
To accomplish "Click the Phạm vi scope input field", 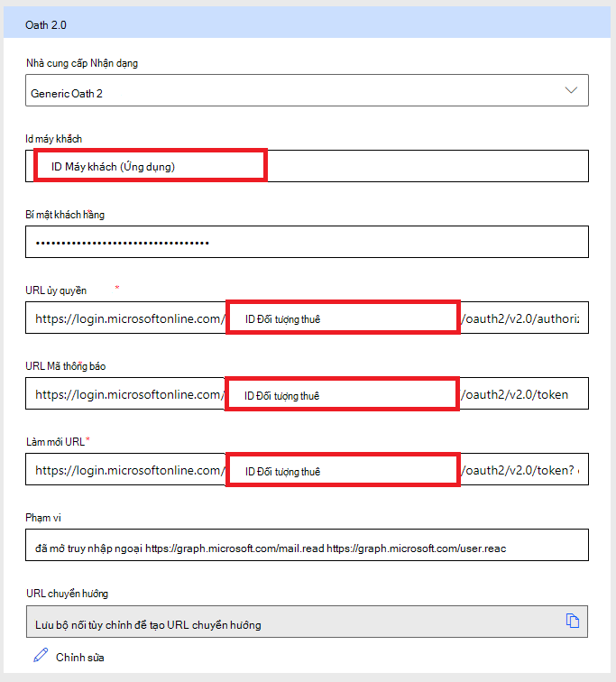I will [x=307, y=545].
